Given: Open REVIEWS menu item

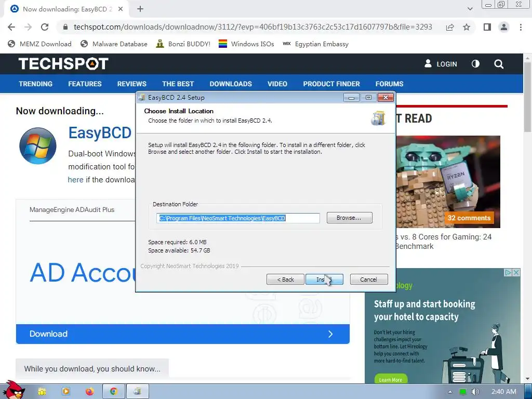Looking at the screenshot, I should 131,84.
